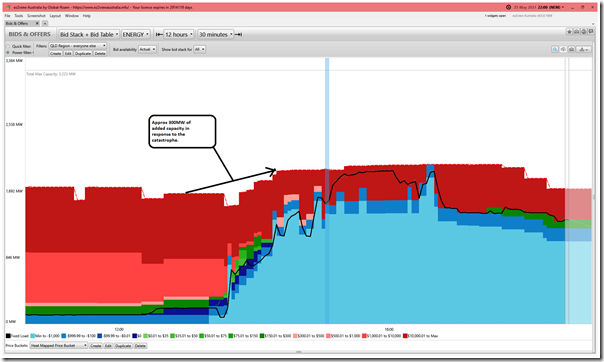Click the Total Max Capacity label
604x362 pixels.
pos(51,74)
